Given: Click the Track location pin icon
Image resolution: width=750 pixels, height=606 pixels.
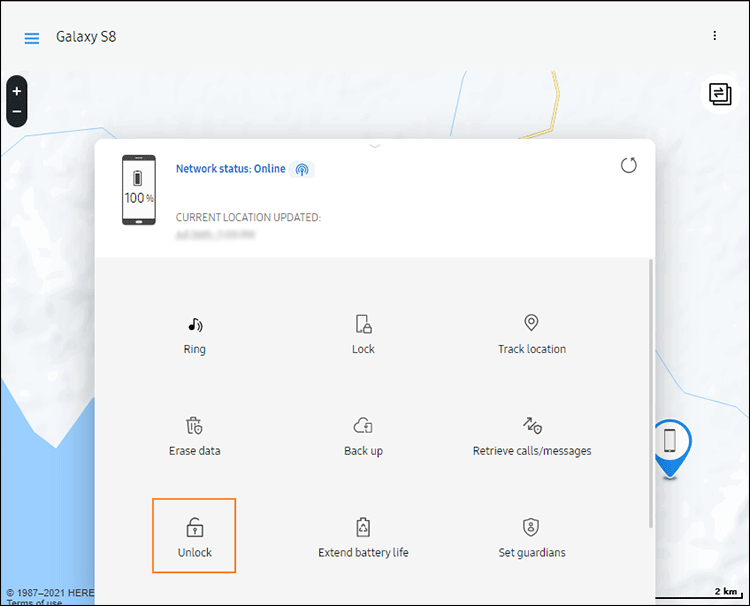Looking at the screenshot, I should point(531,322).
